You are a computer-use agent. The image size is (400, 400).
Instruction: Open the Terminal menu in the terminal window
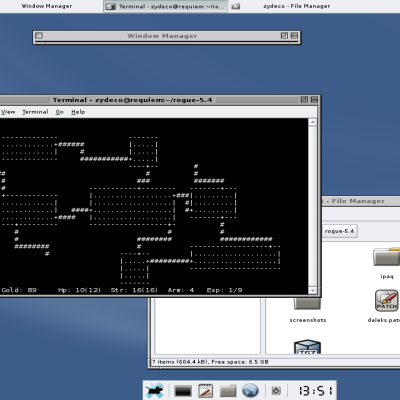coord(35,112)
